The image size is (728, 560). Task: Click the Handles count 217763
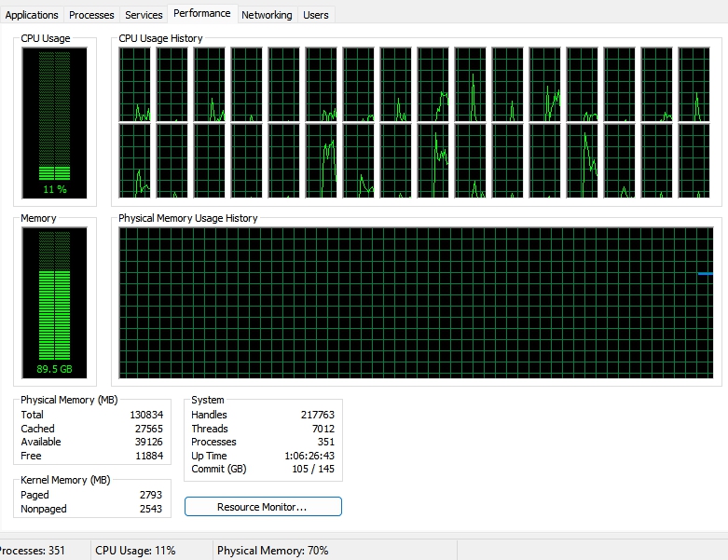pyautogui.click(x=318, y=415)
